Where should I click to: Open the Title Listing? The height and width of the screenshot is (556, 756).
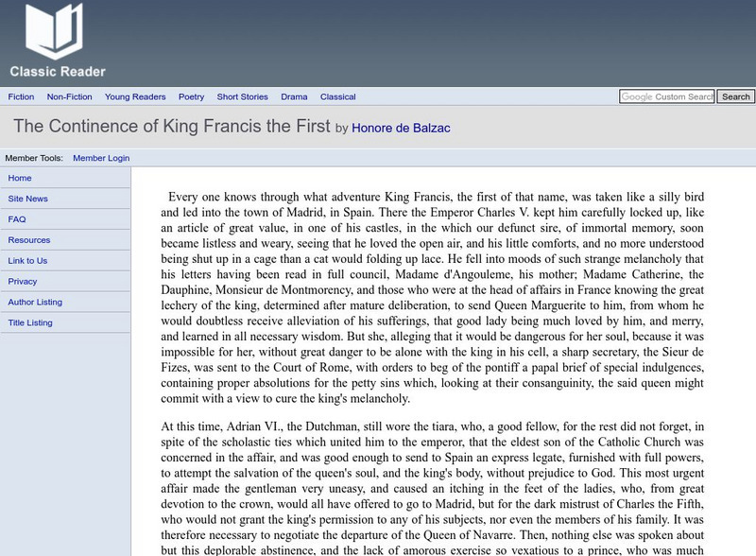(30, 322)
